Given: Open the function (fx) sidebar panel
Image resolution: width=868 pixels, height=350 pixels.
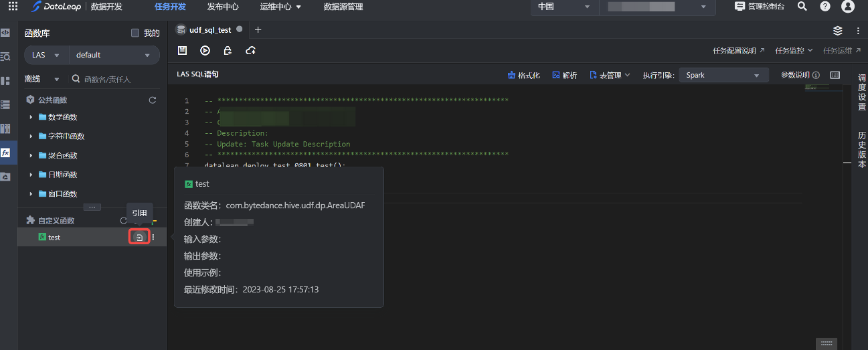Looking at the screenshot, I should pos(5,153).
